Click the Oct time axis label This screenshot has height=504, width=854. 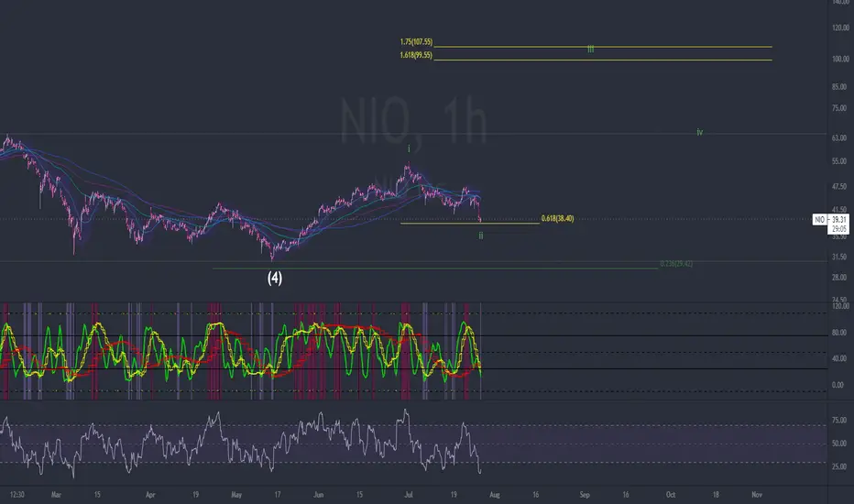pyautogui.click(x=671, y=495)
